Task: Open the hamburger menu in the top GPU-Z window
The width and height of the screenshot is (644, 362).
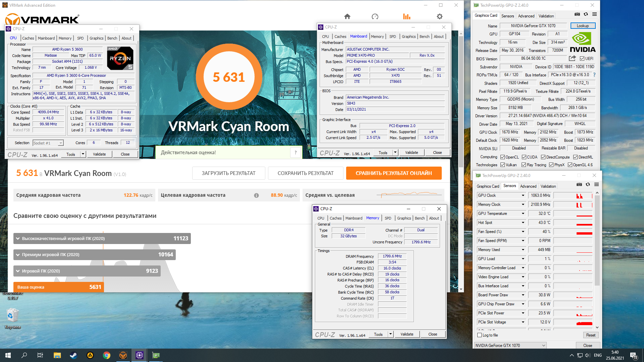Action: [x=594, y=14]
